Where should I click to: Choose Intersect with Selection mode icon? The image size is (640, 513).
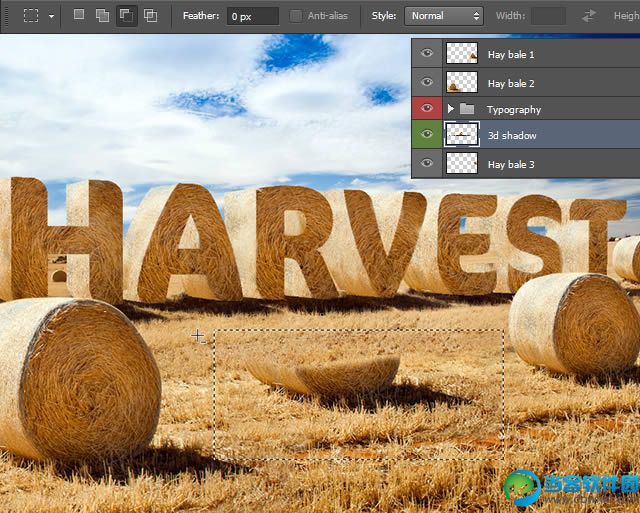tap(151, 15)
